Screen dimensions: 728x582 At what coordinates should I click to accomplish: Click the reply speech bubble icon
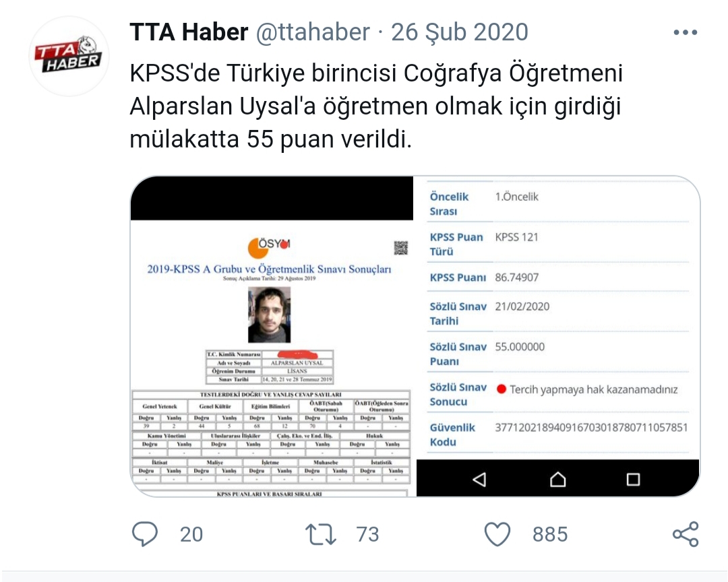click(145, 533)
